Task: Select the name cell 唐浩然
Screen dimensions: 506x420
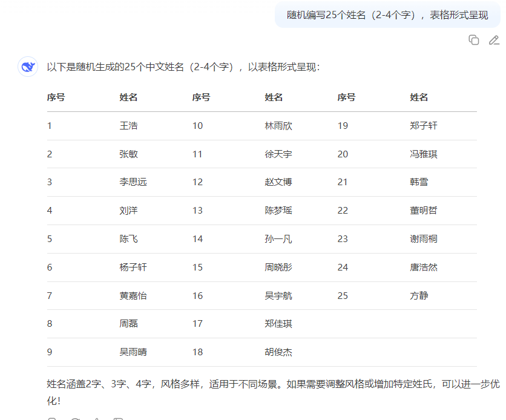Action: pyautogui.click(x=424, y=267)
